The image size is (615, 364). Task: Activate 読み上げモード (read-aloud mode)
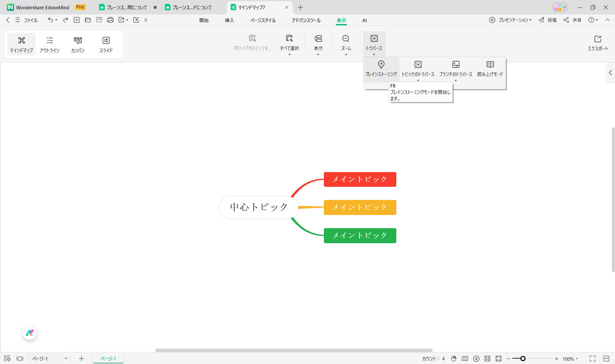point(490,68)
